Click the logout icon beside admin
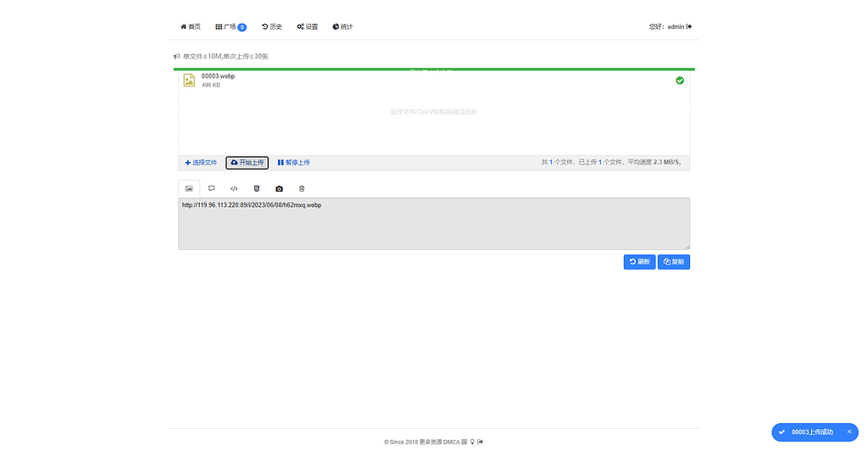868x451 pixels. [688, 26]
